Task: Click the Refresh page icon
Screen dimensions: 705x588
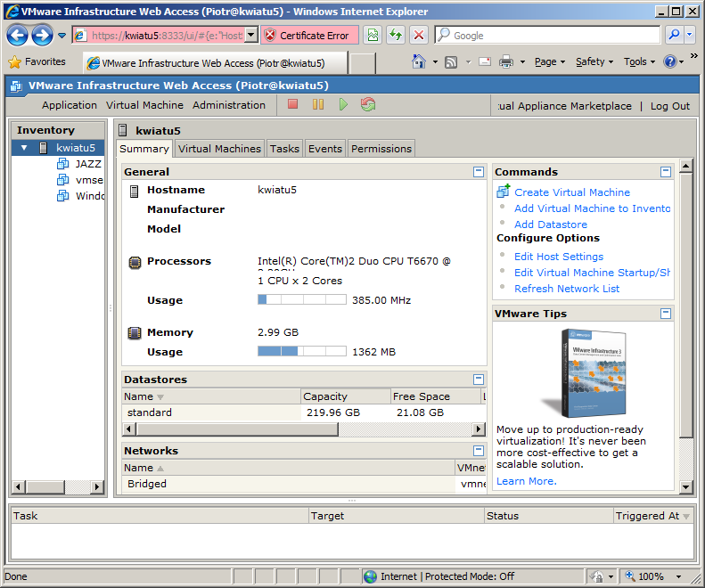Action: (396, 35)
